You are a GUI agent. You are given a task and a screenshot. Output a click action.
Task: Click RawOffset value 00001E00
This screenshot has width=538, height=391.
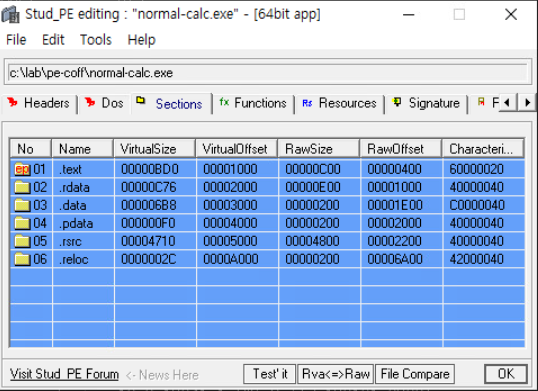coord(395,205)
